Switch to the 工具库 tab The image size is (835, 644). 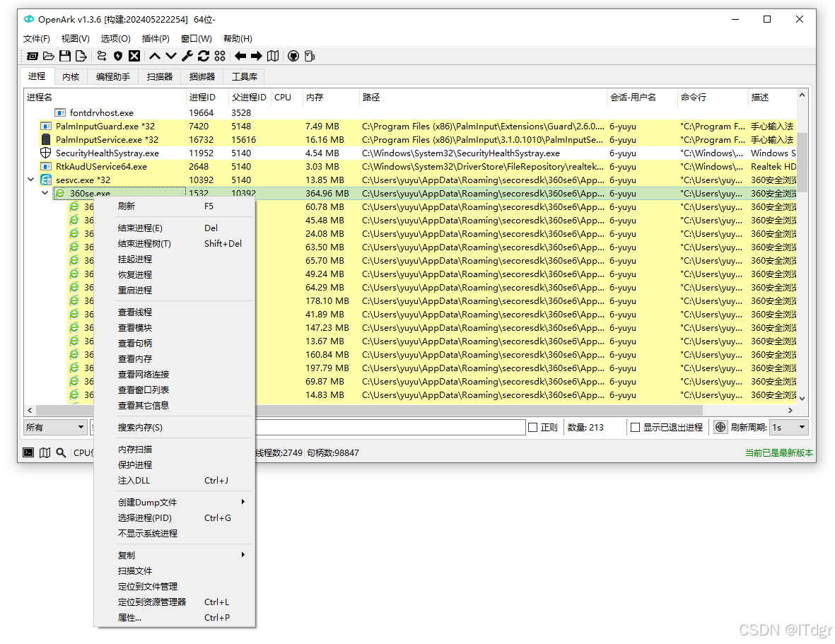(x=245, y=76)
